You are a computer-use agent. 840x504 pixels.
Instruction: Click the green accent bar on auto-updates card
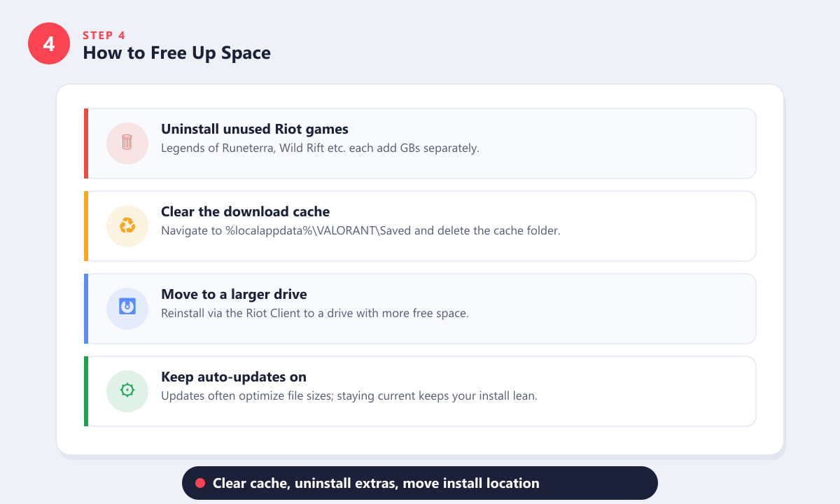86,391
